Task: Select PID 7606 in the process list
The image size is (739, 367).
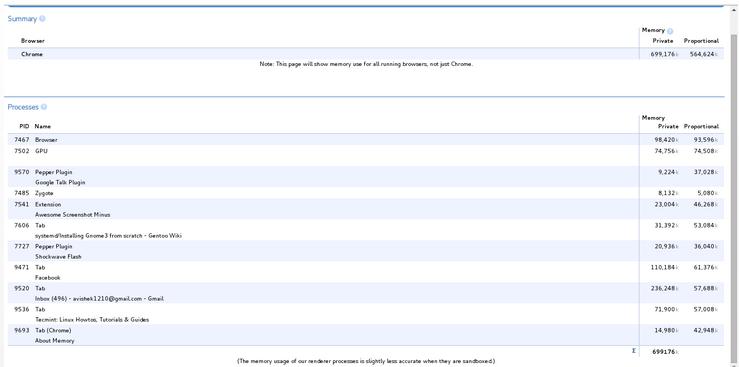Action: coord(22,226)
